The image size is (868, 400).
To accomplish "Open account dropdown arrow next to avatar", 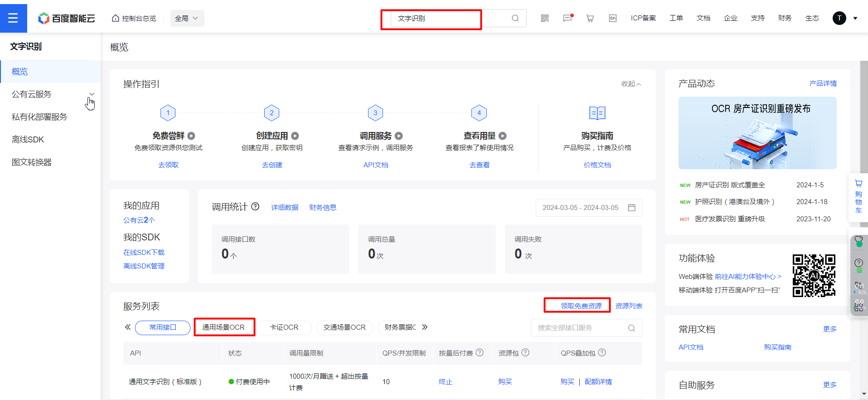I will [855, 19].
